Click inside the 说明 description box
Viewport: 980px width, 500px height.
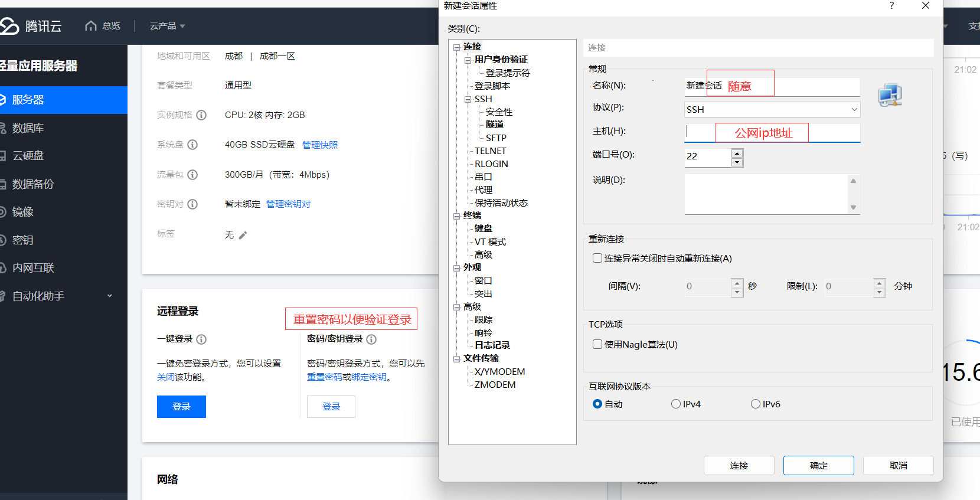click(x=766, y=194)
